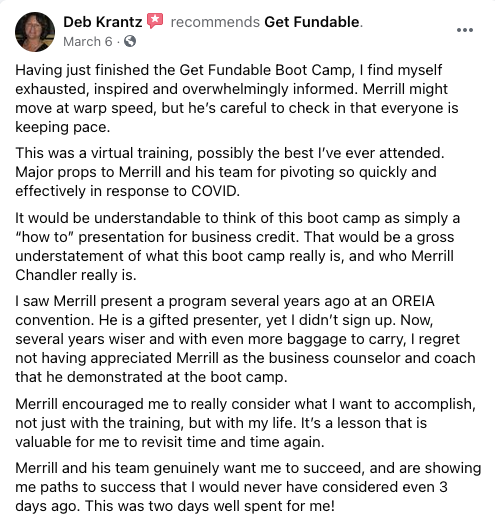This screenshot has height=523, width=495.
Task: Open the three-dot post options menu
Action: (465, 30)
